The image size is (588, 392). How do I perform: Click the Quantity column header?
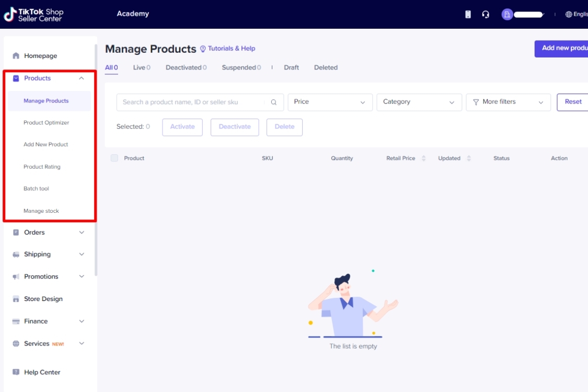(x=342, y=158)
